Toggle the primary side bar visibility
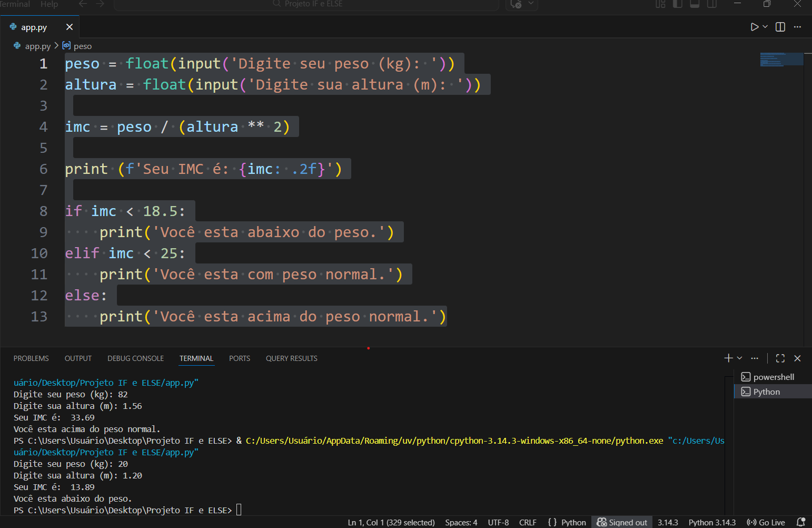The width and height of the screenshot is (812, 528). (x=678, y=4)
